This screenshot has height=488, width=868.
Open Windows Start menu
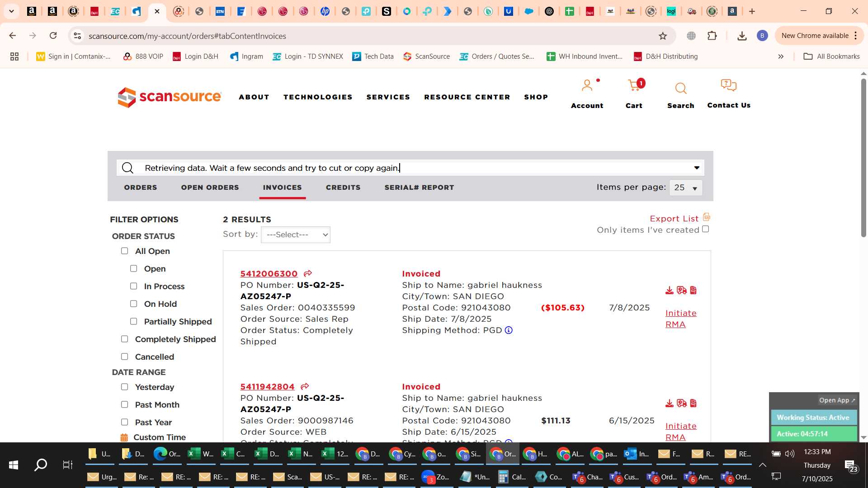pos(14,465)
